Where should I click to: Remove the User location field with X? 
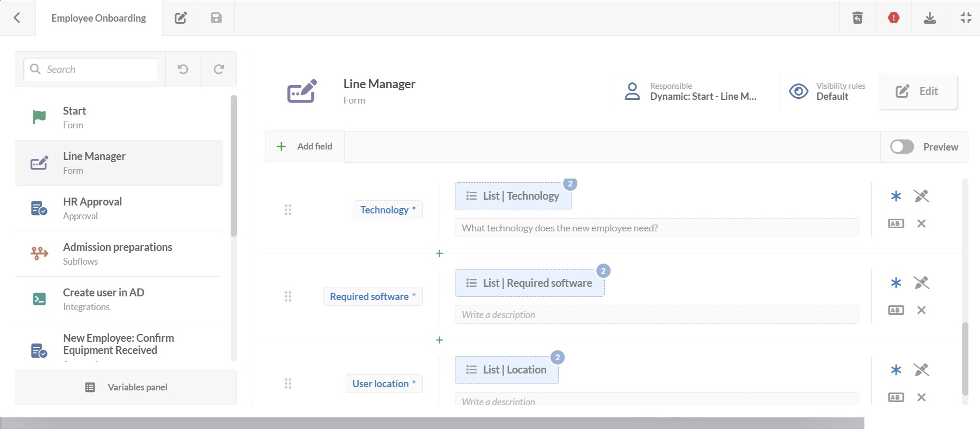point(921,397)
